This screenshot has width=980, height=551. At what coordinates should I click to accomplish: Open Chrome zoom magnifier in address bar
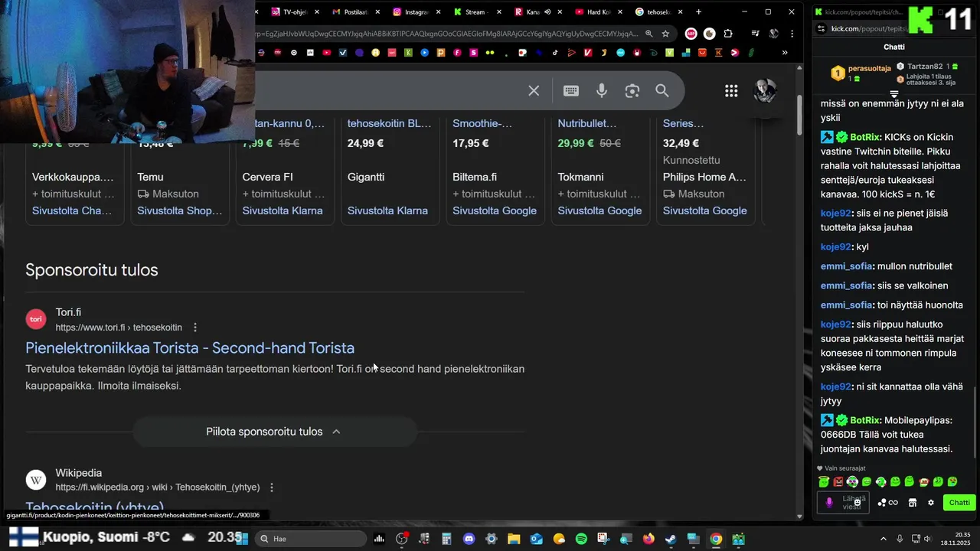(649, 34)
